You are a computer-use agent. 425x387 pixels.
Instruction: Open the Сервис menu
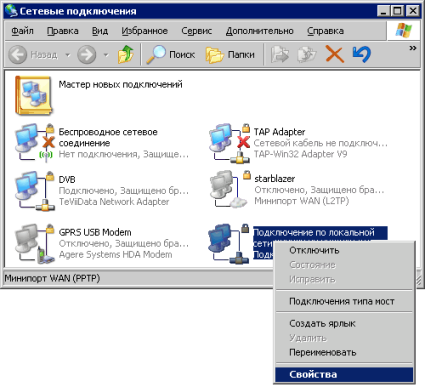click(x=196, y=31)
